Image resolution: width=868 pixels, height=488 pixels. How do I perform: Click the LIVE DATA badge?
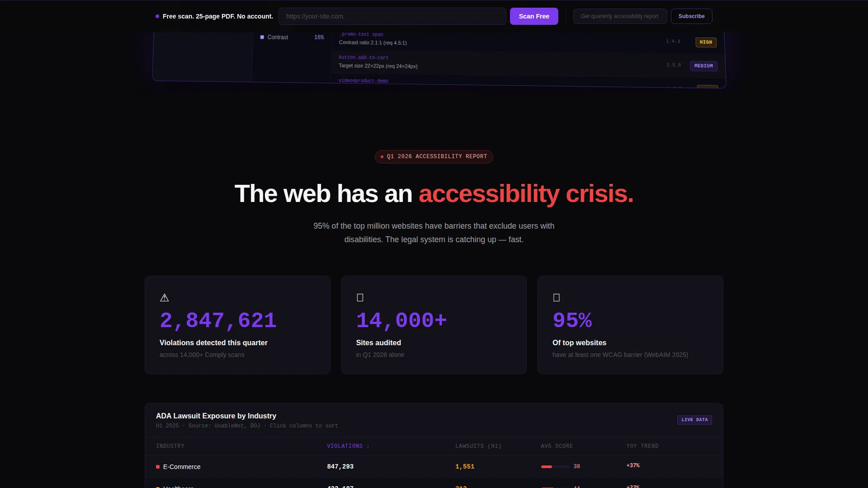point(694,420)
